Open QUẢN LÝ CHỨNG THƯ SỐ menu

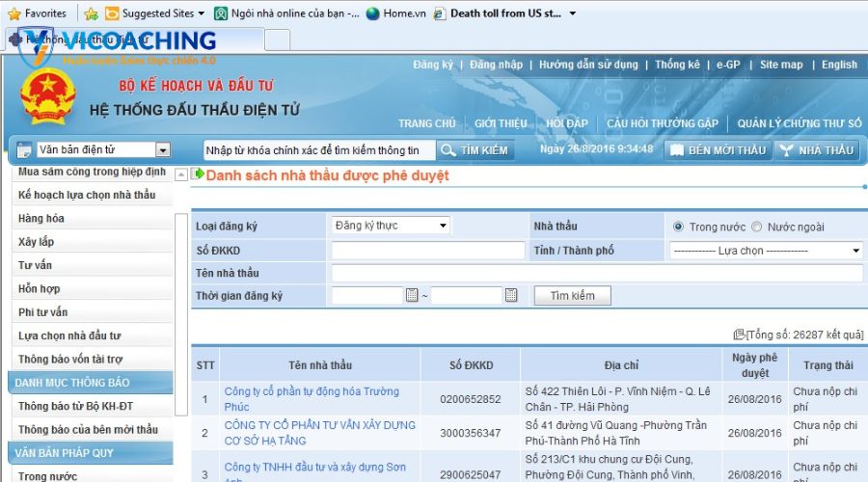click(x=800, y=123)
